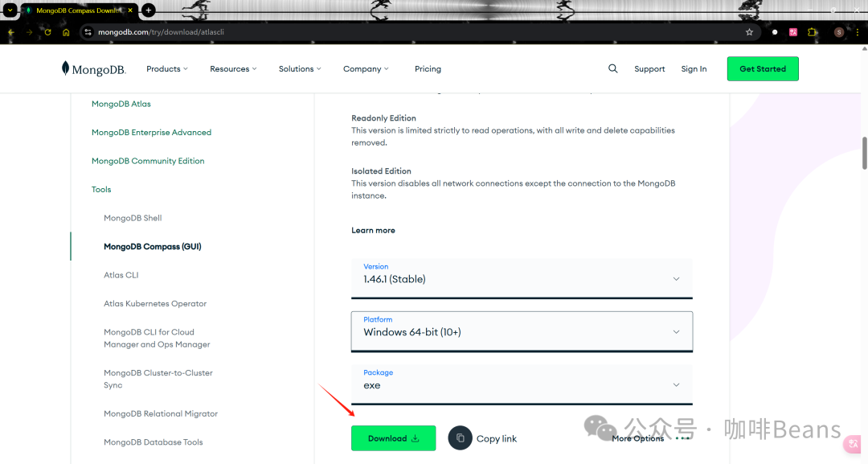Click the Isolated Edition heading
868x464 pixels.
(x=382, y=171)
